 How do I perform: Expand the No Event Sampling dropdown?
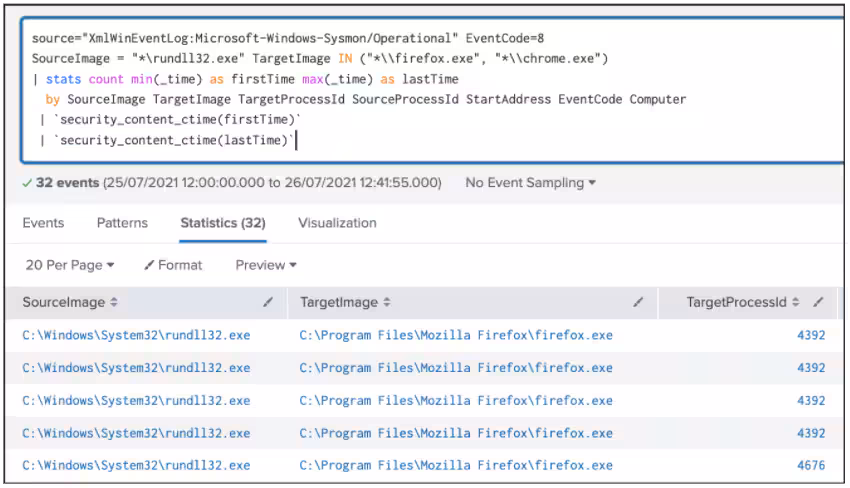(x=530, y=183)
